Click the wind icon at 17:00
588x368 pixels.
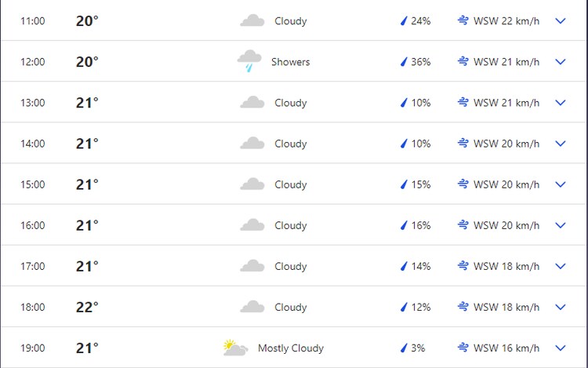coord(463,266)
